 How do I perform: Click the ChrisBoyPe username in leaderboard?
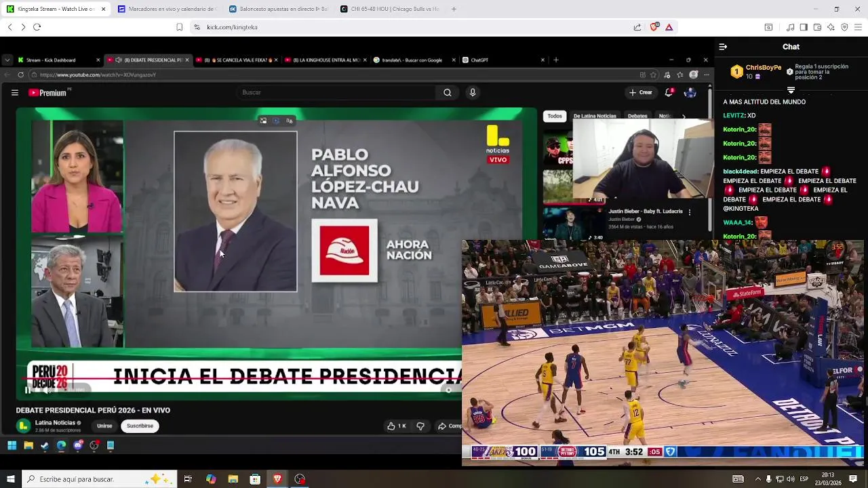point(764,68)
